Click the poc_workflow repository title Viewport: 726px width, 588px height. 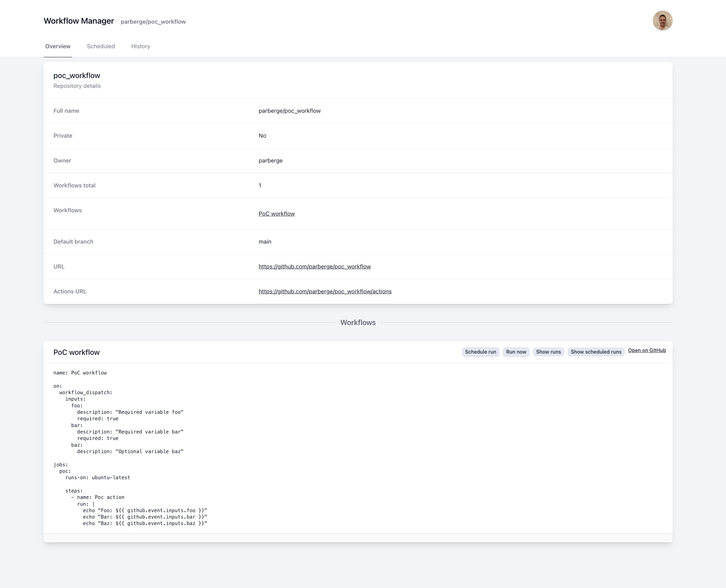click(76, 76)
